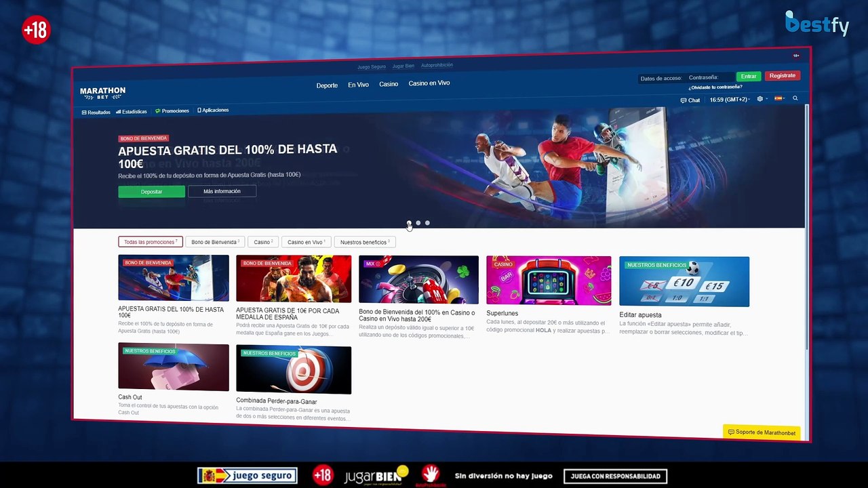Click the Bono de Bienvenida banner badge
Image resolution: width=868 pixels, height=488 pixels.
click(x=143, y=138)
